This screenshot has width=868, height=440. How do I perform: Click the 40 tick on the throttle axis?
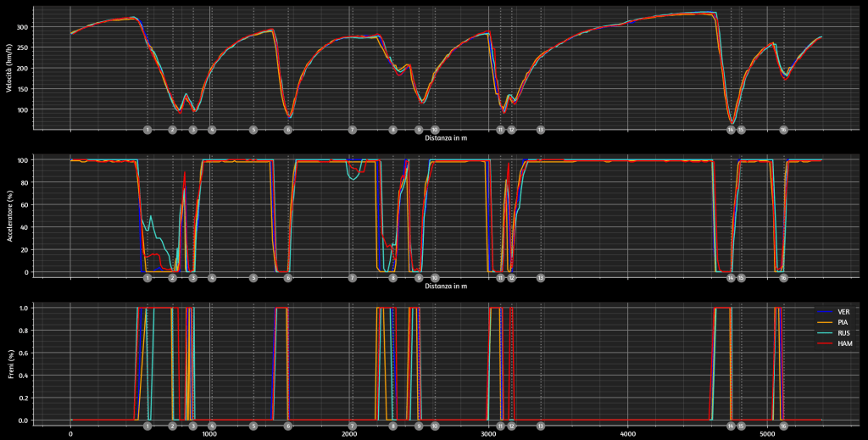[25, 227]
